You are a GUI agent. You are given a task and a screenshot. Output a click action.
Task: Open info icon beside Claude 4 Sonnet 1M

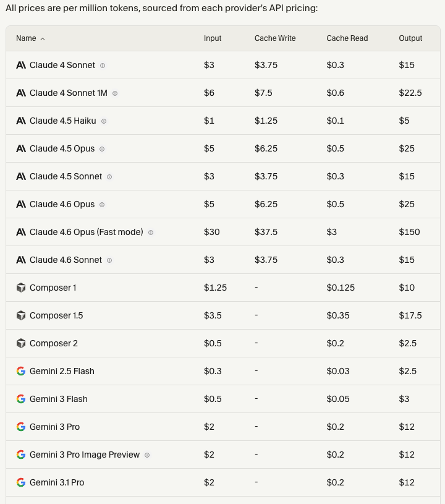115,93
